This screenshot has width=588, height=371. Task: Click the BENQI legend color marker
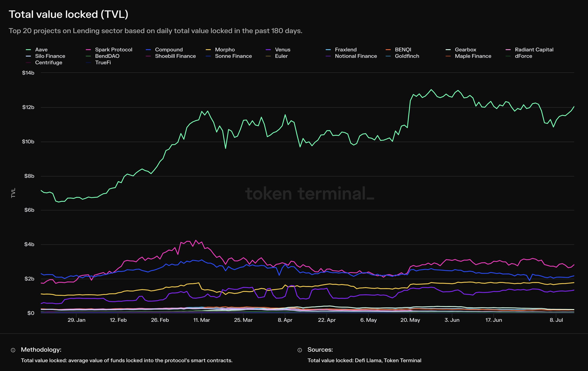388,50
